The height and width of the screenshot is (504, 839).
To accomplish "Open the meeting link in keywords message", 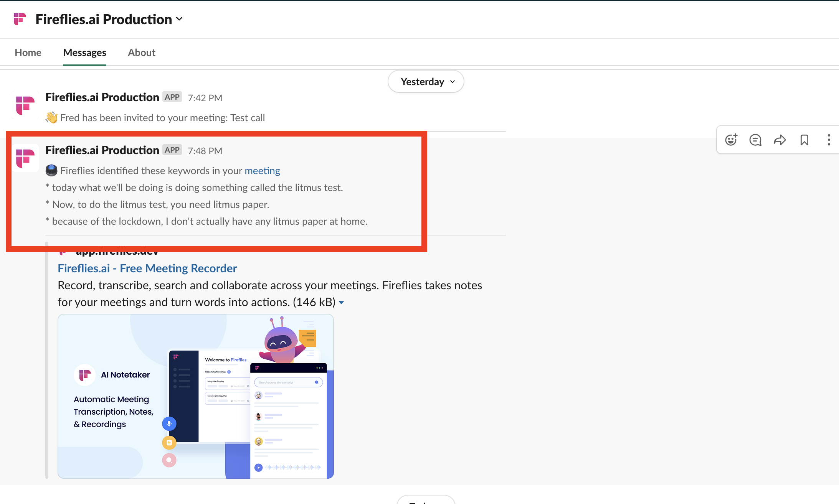I will [x=263, y=171].
